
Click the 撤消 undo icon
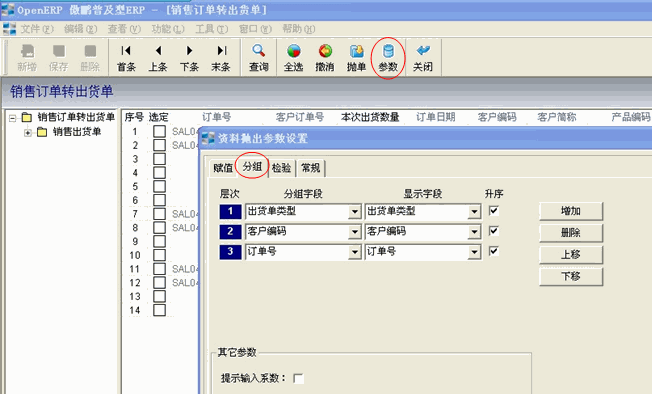click(325, 51)
